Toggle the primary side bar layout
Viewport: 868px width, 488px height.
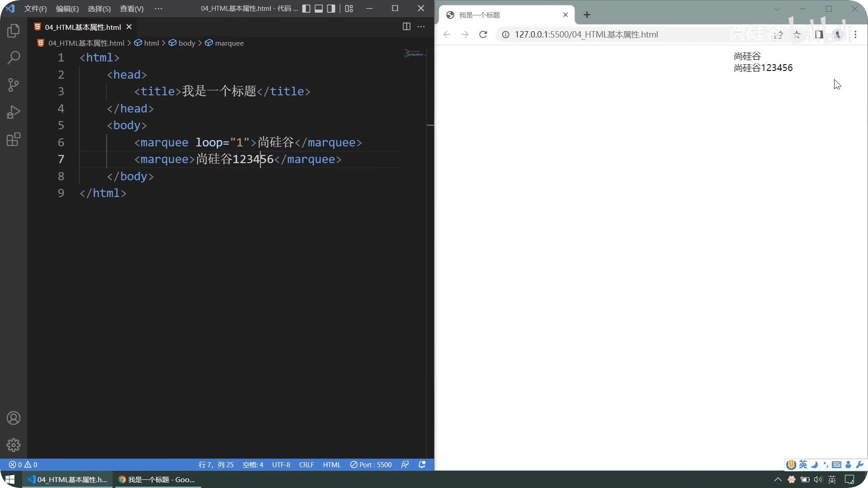coord(306,9)
